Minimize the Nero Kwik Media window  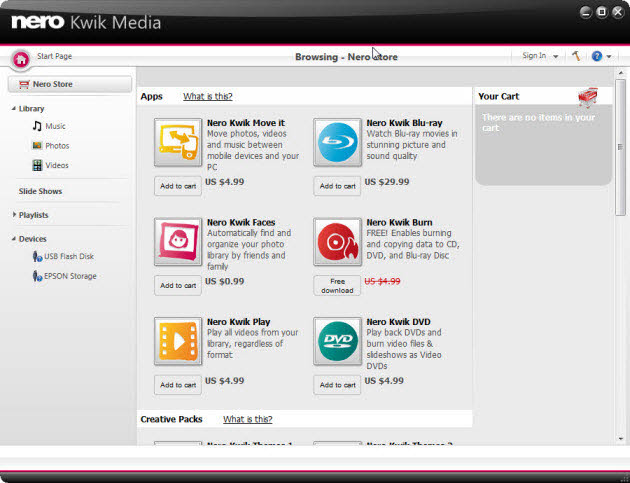[x=586, y=12]
